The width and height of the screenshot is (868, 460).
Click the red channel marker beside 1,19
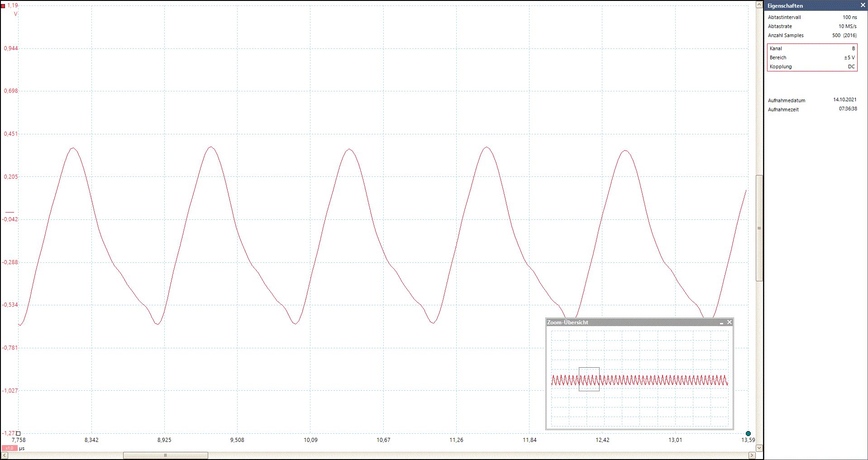point(3,6)
